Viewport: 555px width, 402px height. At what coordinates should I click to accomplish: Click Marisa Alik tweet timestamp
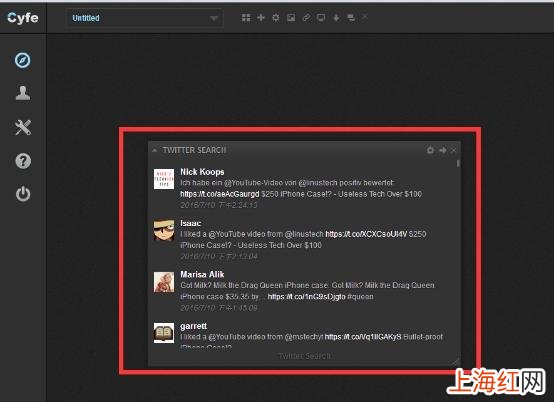tap(218, 308)
